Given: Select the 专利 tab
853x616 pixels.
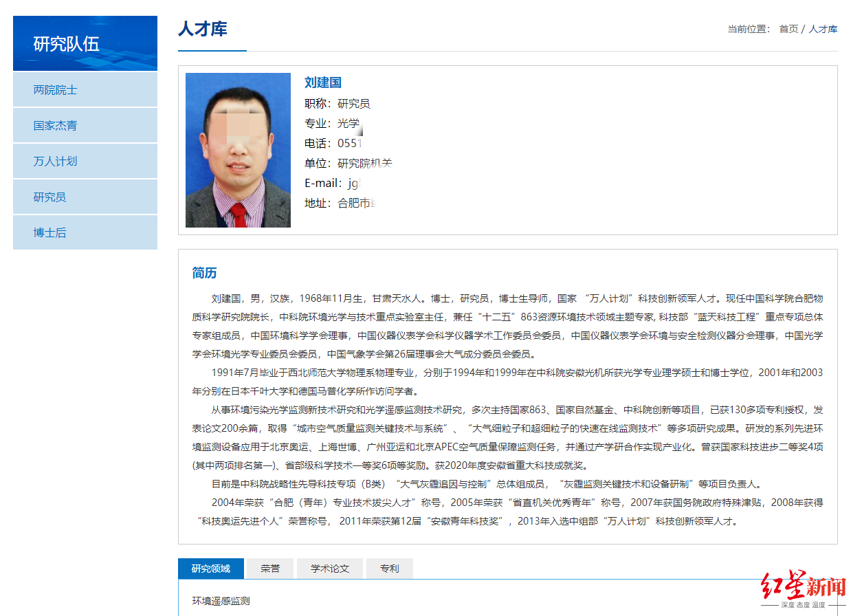Looking at the screenshot, I should click(389, 569).
